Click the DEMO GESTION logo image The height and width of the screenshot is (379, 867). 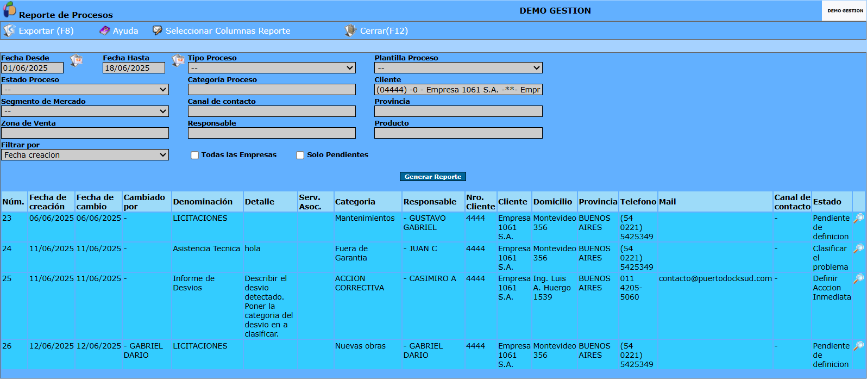pyautogui.click(x=844, y=11)
